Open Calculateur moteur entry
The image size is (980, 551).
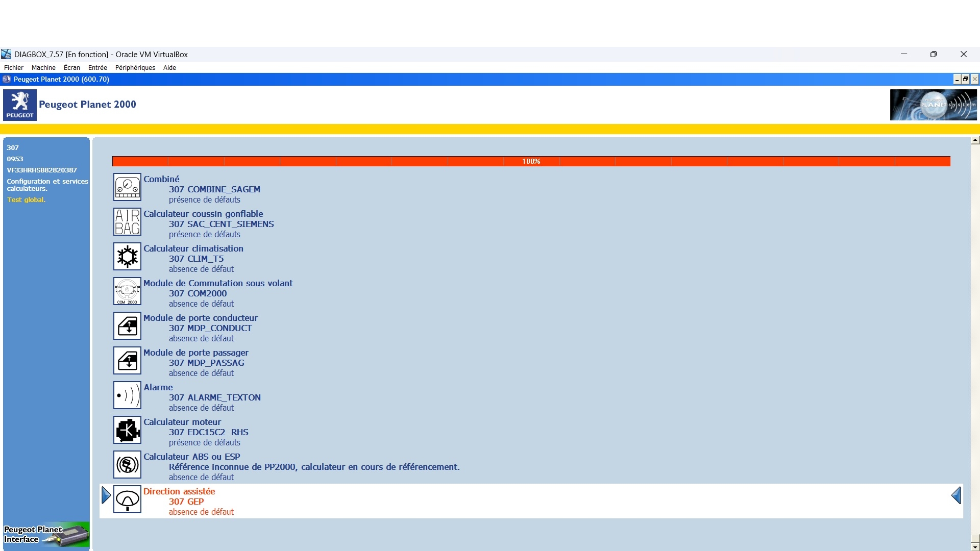coord(182,422)
